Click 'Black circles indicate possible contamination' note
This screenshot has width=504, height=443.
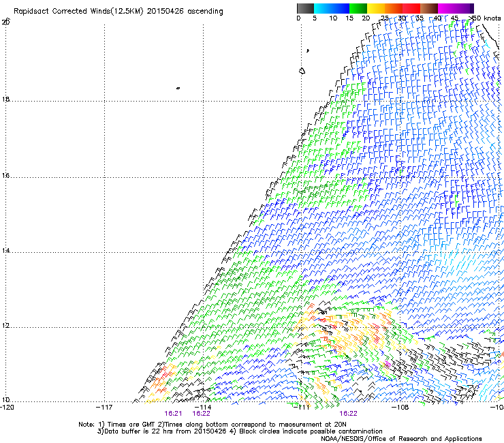311,431
